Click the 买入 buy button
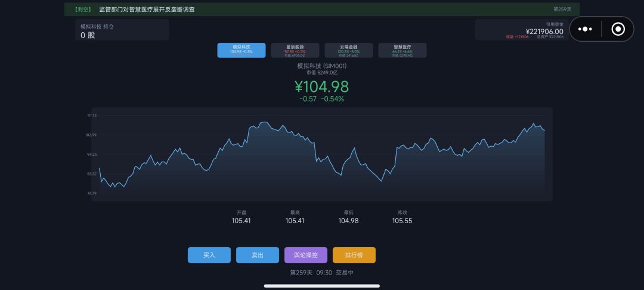Screen dimensions: 644x290 (209, 255)
